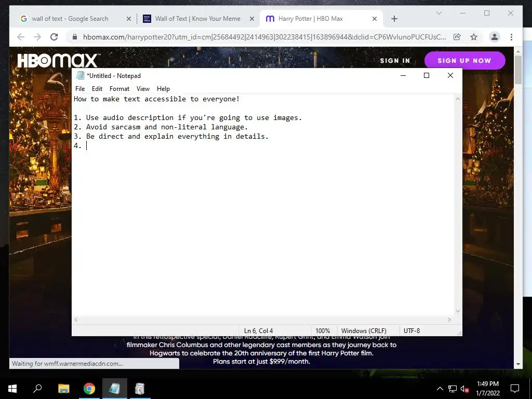Image resolution: width=532 pixels, height=399 pixels.
Task: Click the last pinned taskbar app icon
Action: (140, 389)
